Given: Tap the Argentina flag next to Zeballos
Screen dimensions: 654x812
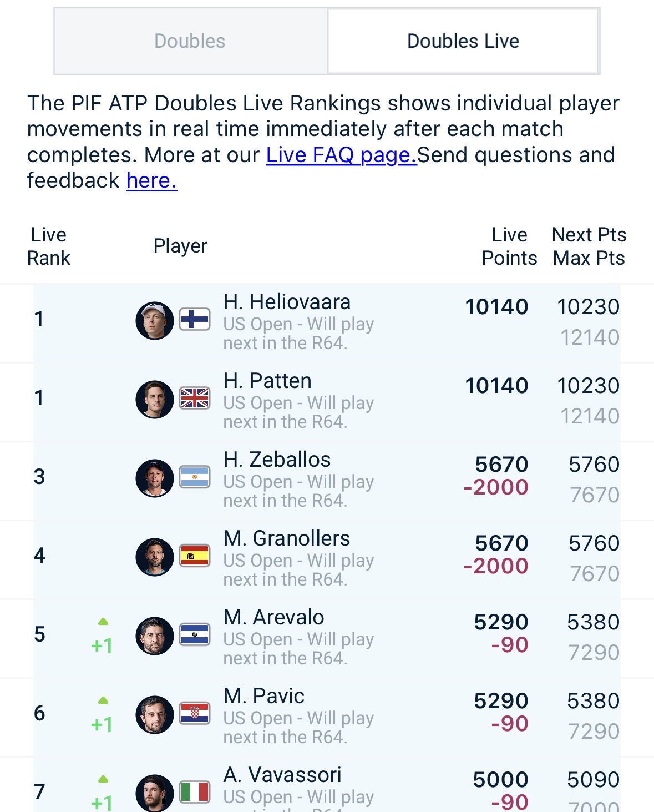Looking at the screenshot, I should (195, 477).
